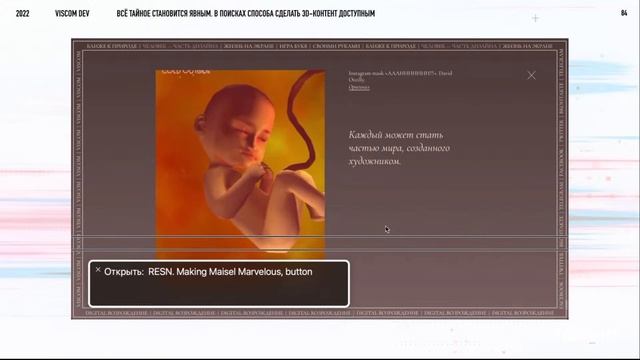The width and height of the screenshot is (640, 360).
Task: Click slide title "ВСЁ ТАЙНОЕ СТАНОВИТСЯ ЯВНЫМ"
Action: click(x=164, y=13)
